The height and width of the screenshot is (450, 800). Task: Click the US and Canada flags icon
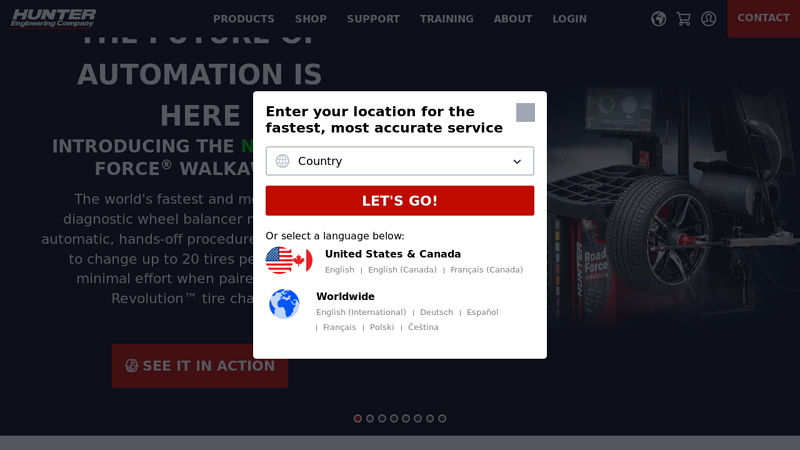289,260
